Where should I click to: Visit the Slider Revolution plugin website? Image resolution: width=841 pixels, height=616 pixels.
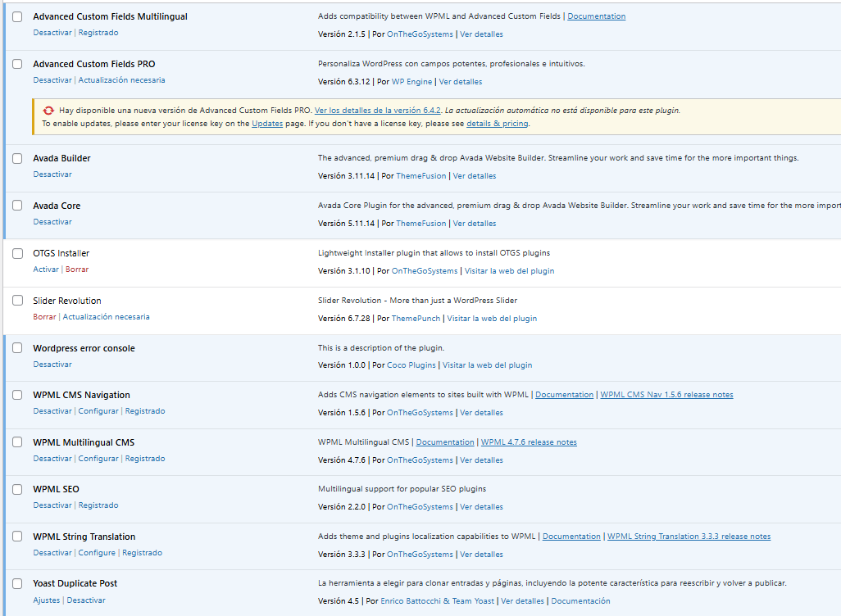click(492, 319)
